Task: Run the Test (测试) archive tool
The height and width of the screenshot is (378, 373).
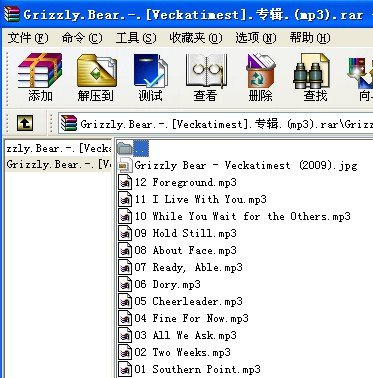Action: 151,77
